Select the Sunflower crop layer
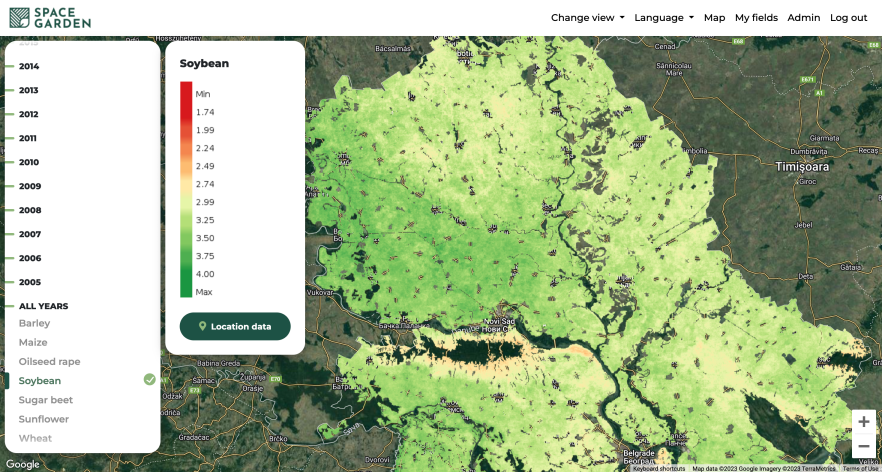The width and height of the screenshot is (882, 472). point(44,419)
